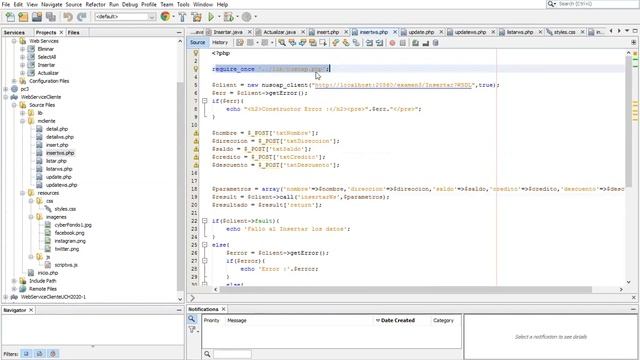Click the Find Selection magnifier icon in the editor toolbar
640x360 pixels.
[282, 42]
